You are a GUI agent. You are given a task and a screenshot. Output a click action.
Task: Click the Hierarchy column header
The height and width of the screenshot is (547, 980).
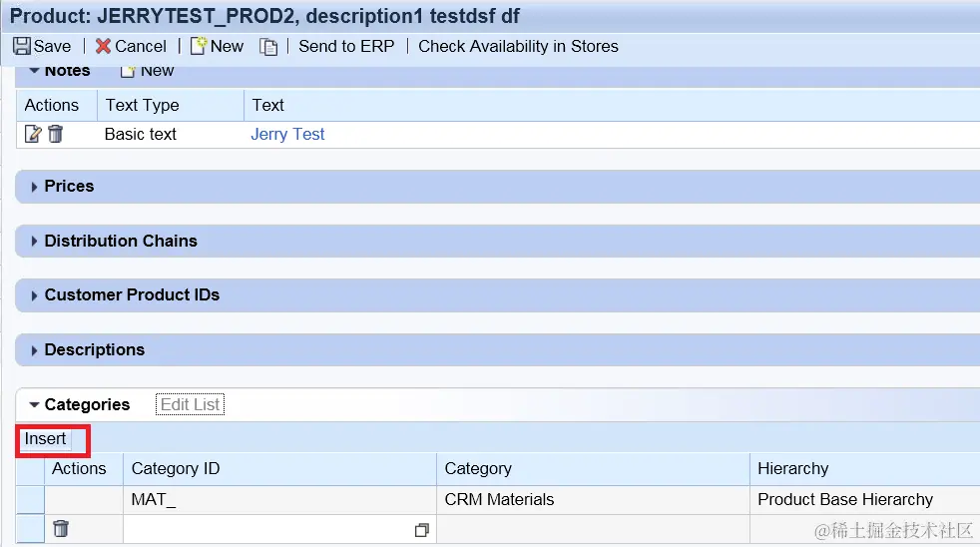[x=865, y=469]
